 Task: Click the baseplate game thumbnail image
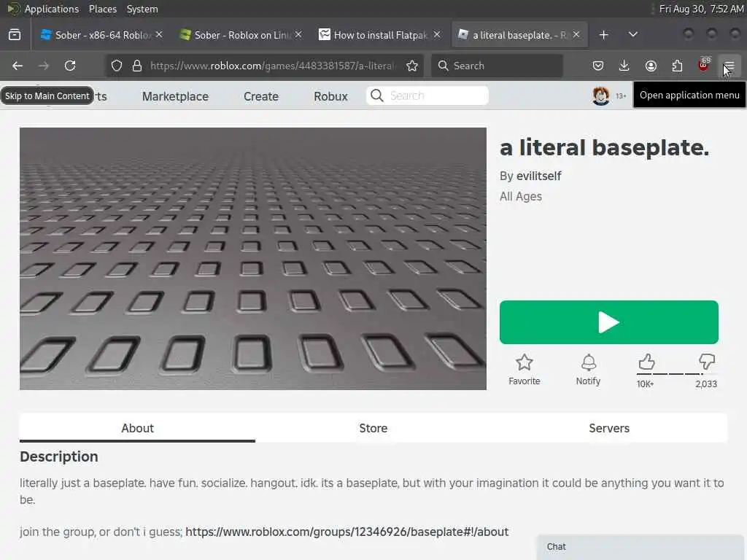click(x=253, y=259)
